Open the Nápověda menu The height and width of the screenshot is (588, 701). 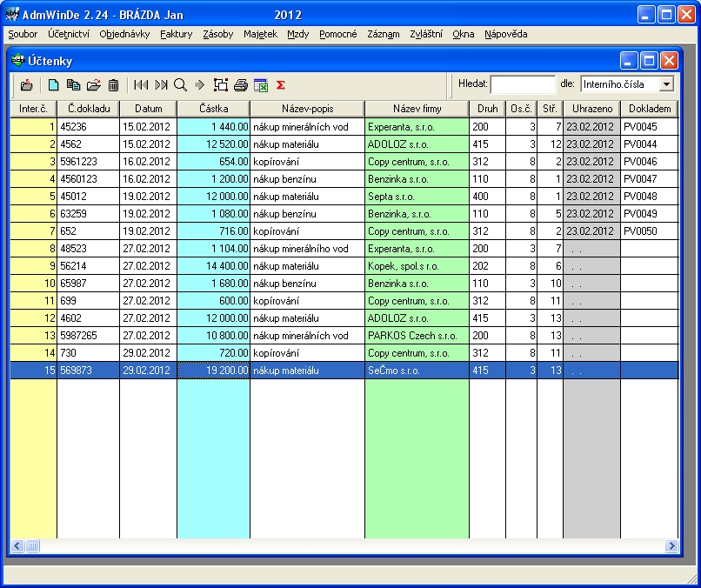(505, 34)
